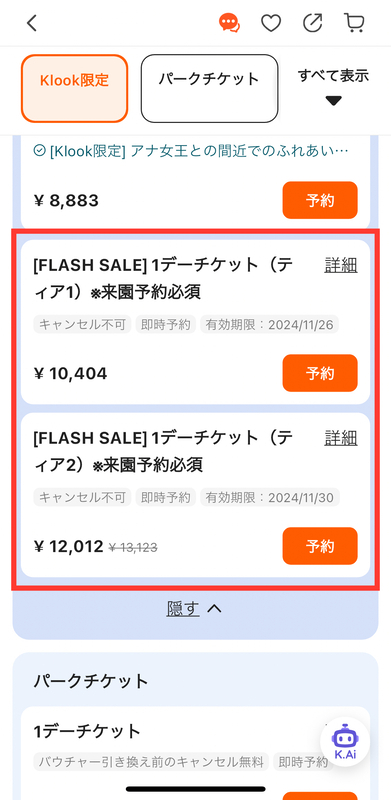
Task: Add to wishlist with heart icon
Action: coord(271,23)
